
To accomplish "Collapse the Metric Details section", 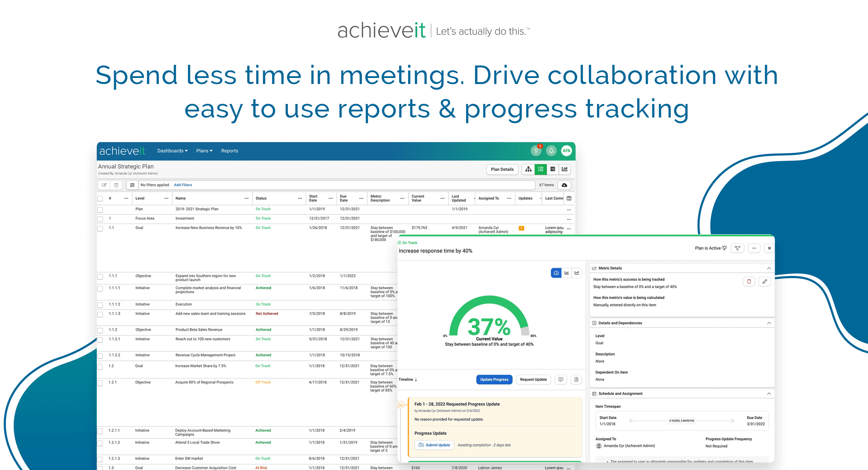I will click(769, 268).
